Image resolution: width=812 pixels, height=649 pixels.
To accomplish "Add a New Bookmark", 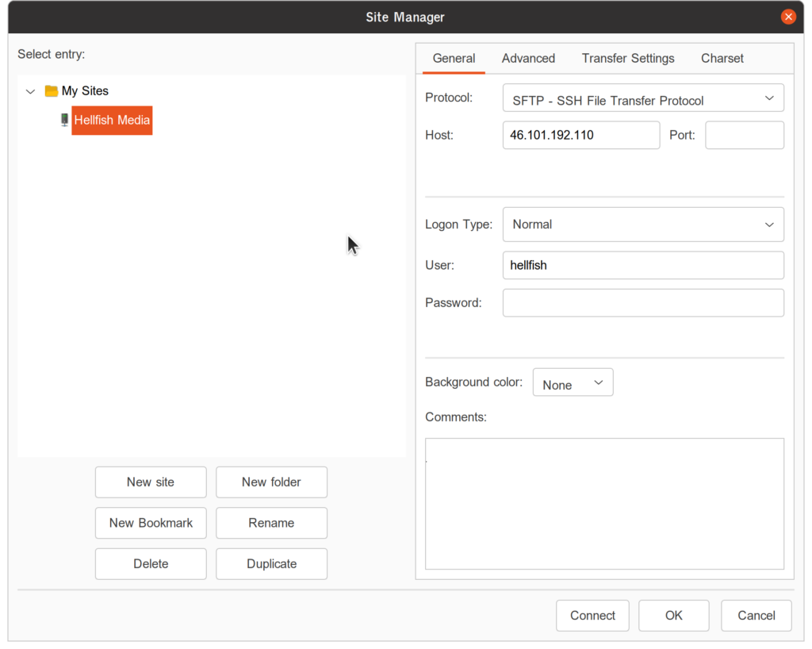I will click(150, 523).
